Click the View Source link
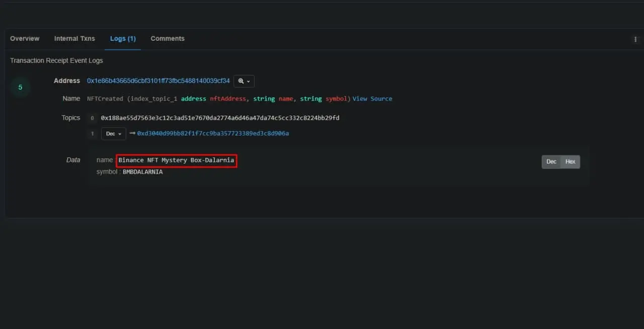644x329 pixels. pos(372,99)
